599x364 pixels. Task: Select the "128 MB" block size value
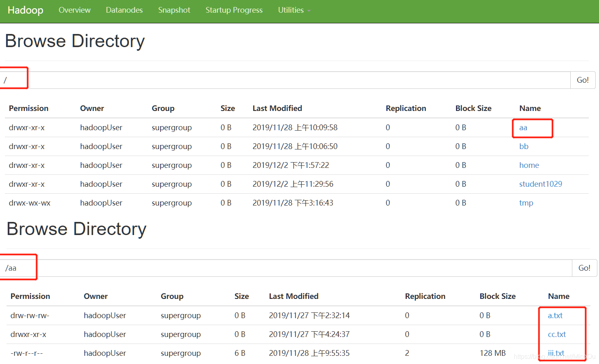[492, 353]
